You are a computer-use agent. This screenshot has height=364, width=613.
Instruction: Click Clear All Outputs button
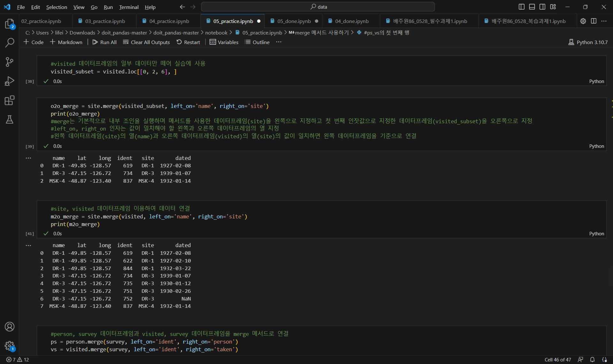147,42
